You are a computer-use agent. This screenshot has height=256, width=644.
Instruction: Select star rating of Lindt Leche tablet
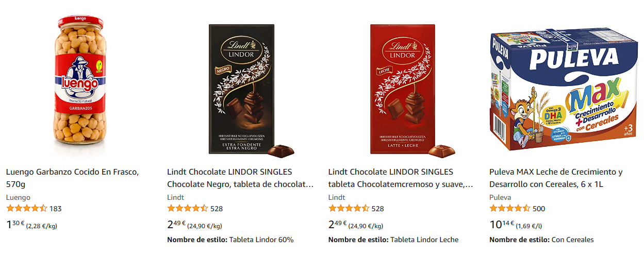349,209
